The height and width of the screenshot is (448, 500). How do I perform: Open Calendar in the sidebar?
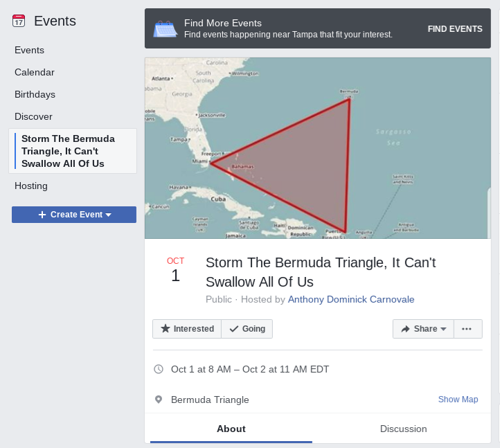click(35, 73)
